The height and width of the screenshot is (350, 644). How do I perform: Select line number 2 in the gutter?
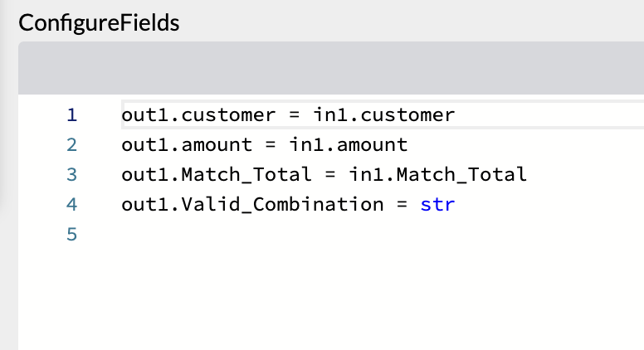71,145
